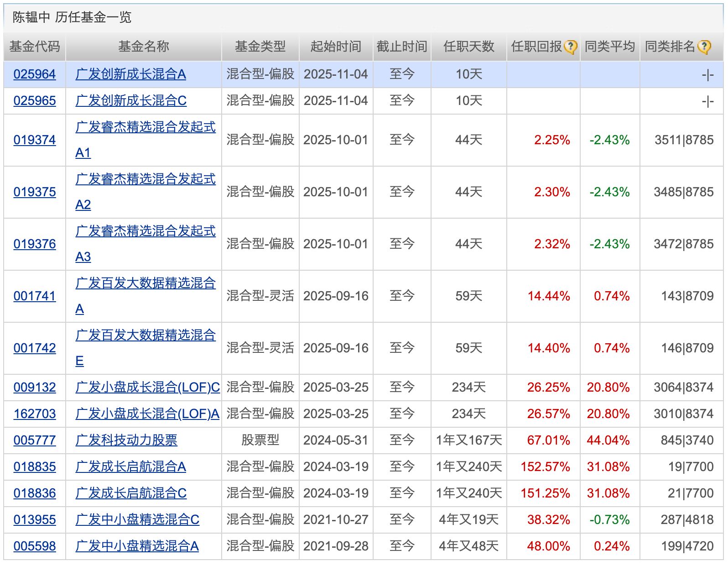Click fund code 162703
Viewport: 728px width, 566px height.
pyautogui.click(x=35, y=414)
